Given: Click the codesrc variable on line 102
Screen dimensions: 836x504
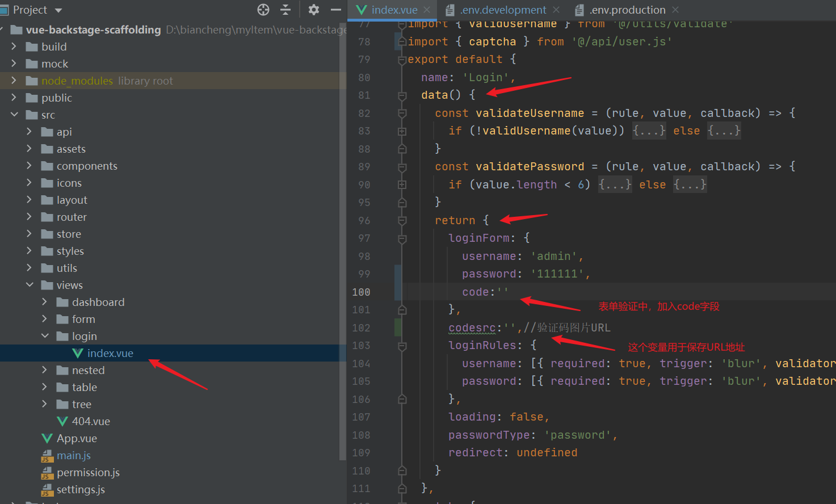Looking at the screenshot, I should (x=472, y=327).
